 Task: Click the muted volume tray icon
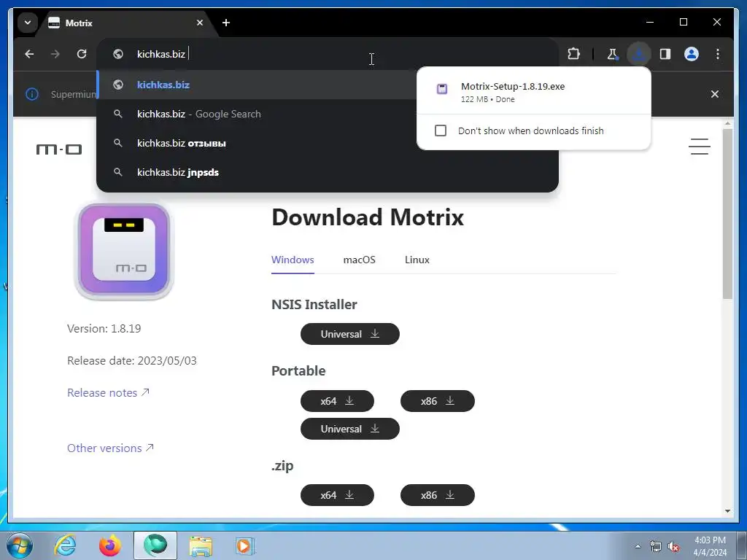coord(673,546)
